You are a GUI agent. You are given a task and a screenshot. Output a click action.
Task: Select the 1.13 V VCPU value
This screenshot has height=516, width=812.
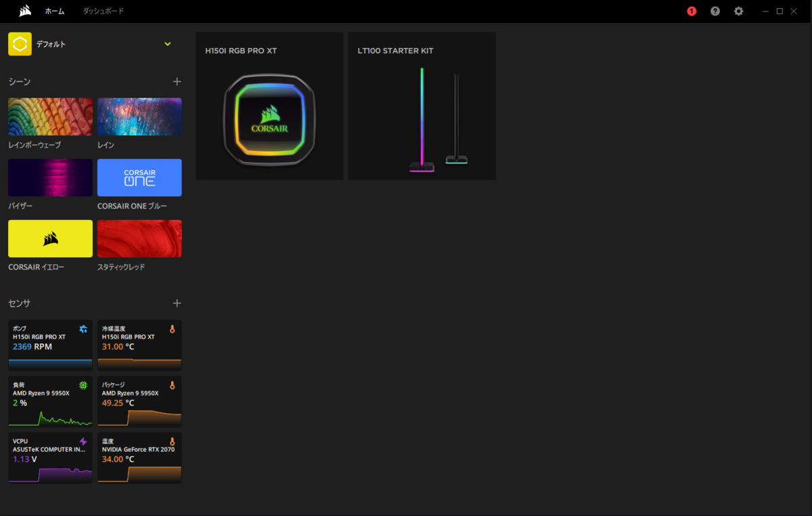25,459
